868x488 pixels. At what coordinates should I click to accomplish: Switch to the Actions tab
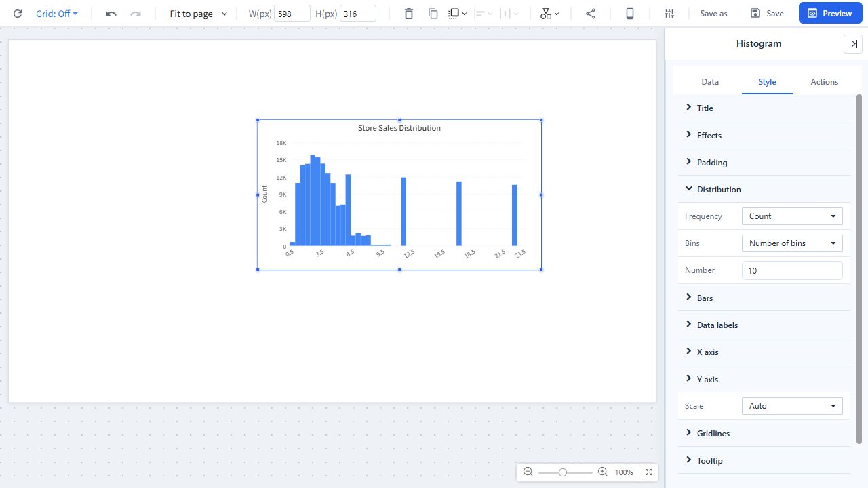(x=825, y=82)
